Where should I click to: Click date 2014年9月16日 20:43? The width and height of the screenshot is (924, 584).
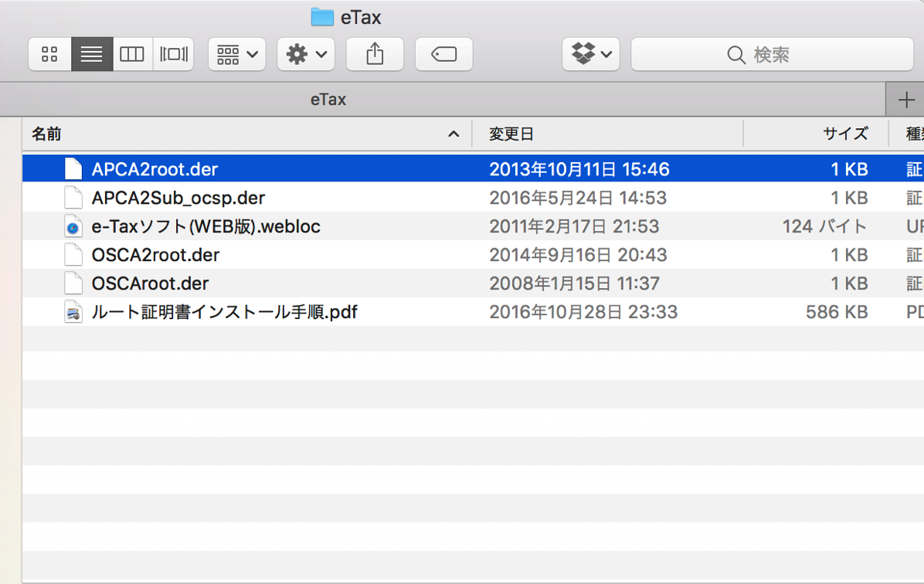[x=578, y=255]
